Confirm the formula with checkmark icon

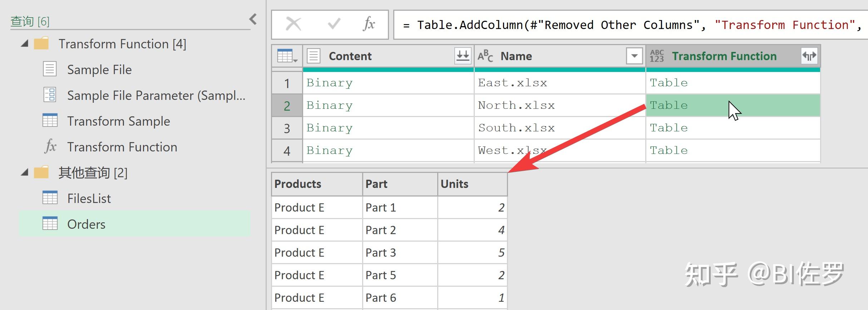click(x=334, y=25)
